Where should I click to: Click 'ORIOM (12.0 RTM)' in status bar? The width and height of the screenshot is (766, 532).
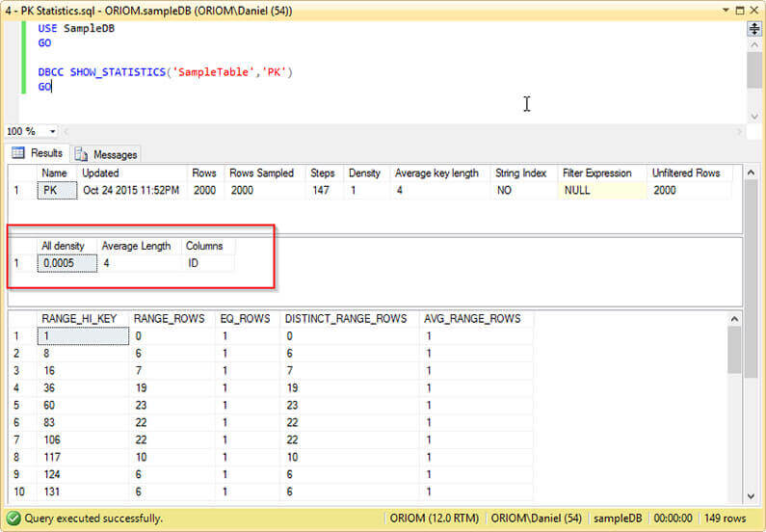point(435,518)
